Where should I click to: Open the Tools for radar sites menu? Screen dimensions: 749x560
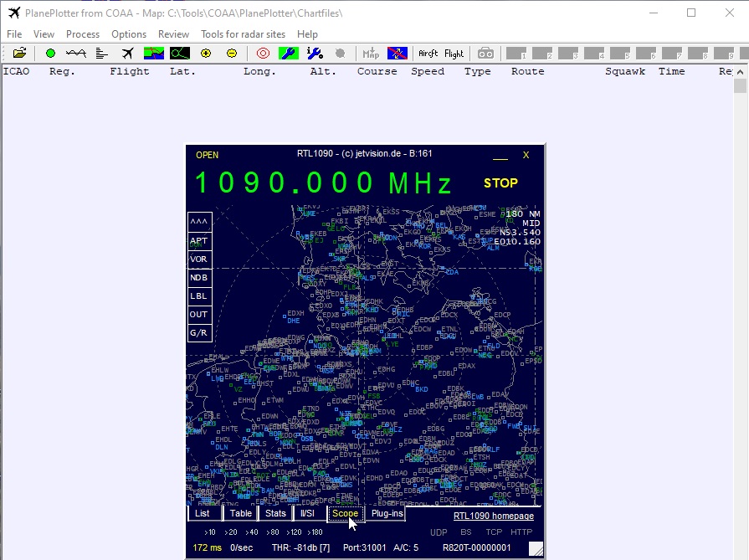click(243, 34)
